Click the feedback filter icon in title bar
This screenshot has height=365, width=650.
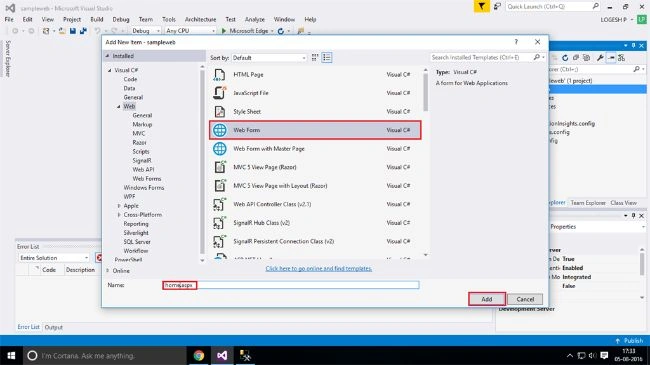[481, 6]
